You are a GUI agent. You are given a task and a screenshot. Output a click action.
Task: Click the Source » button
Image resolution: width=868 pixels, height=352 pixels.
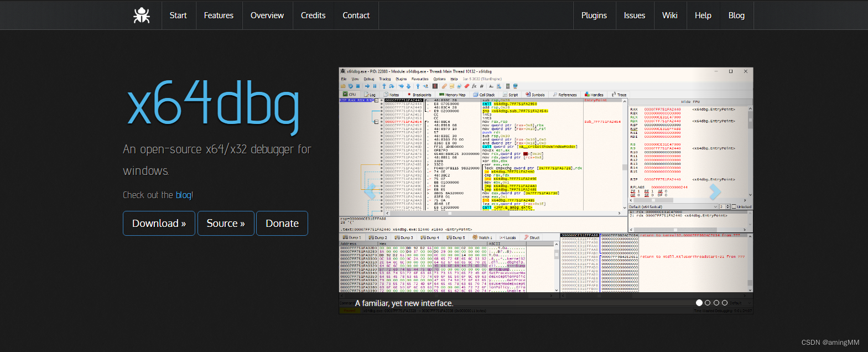[x=226, y=223]
